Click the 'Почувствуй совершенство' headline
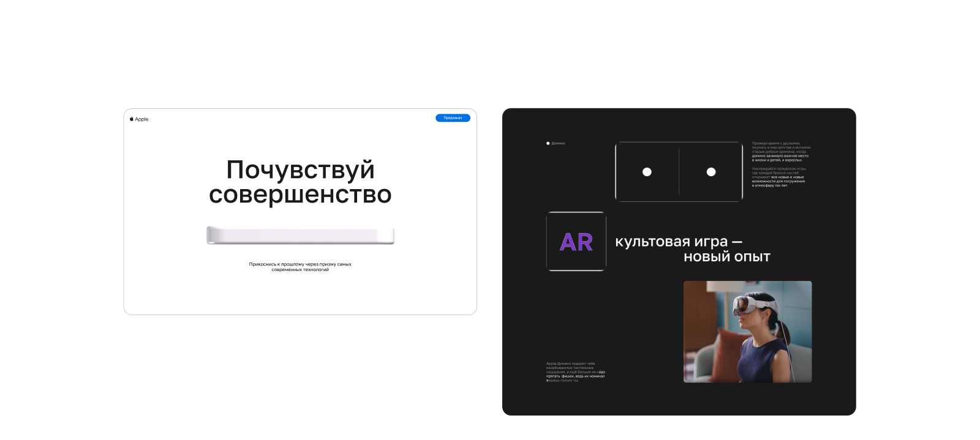 coord(300,182)
